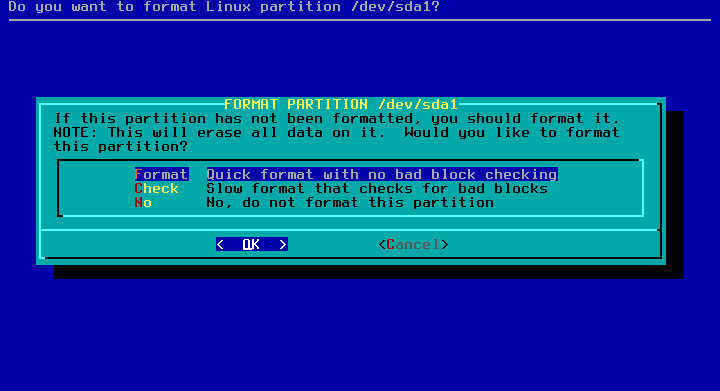Click the Cancel button
The image size is (720, 391).
point(413,244)
